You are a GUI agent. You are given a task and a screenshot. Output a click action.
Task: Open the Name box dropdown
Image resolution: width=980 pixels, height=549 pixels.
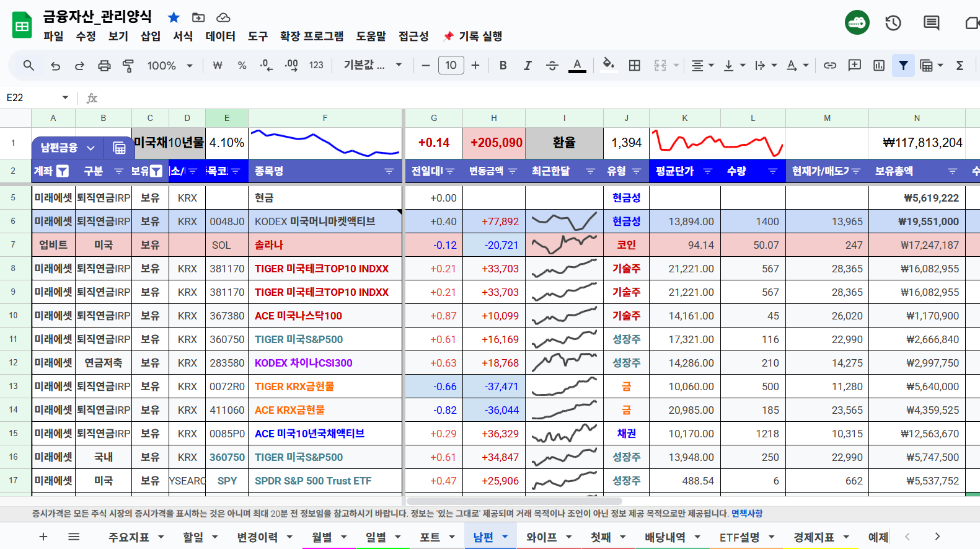click(x=65, y=97)
